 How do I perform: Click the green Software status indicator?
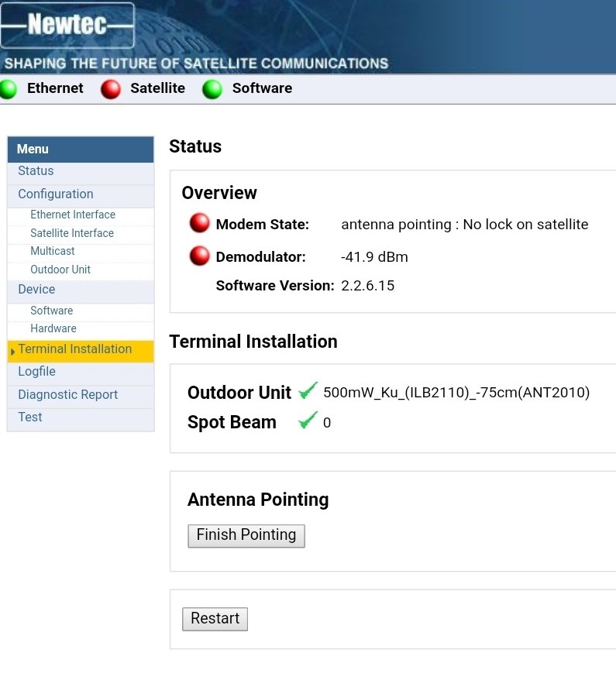coord(212,89)
